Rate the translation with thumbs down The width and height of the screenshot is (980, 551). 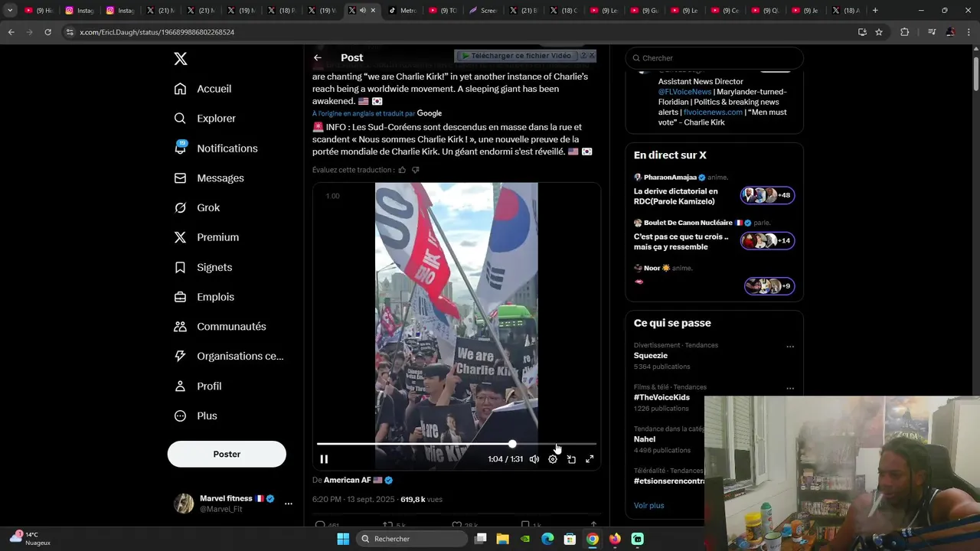[416, 170]
